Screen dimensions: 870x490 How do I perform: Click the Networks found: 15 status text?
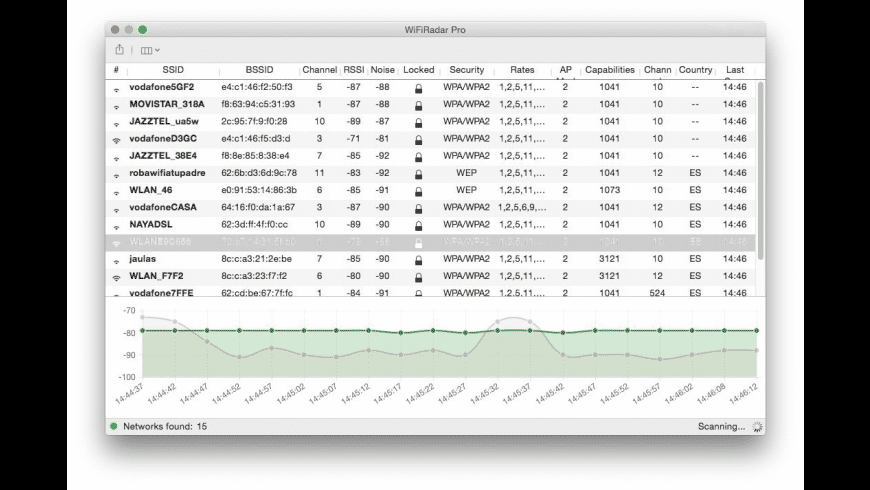165,427
